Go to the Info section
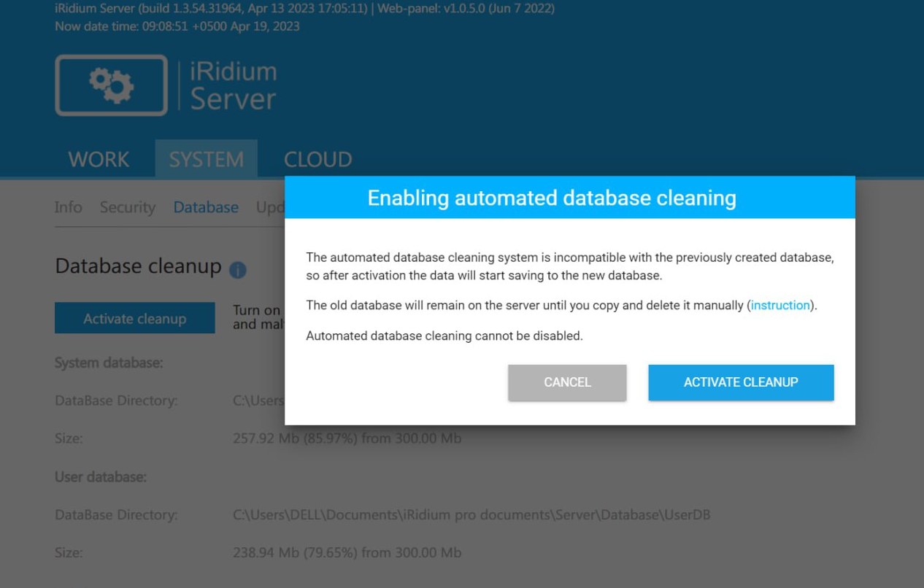924x588 pixels. pos(68,207)
